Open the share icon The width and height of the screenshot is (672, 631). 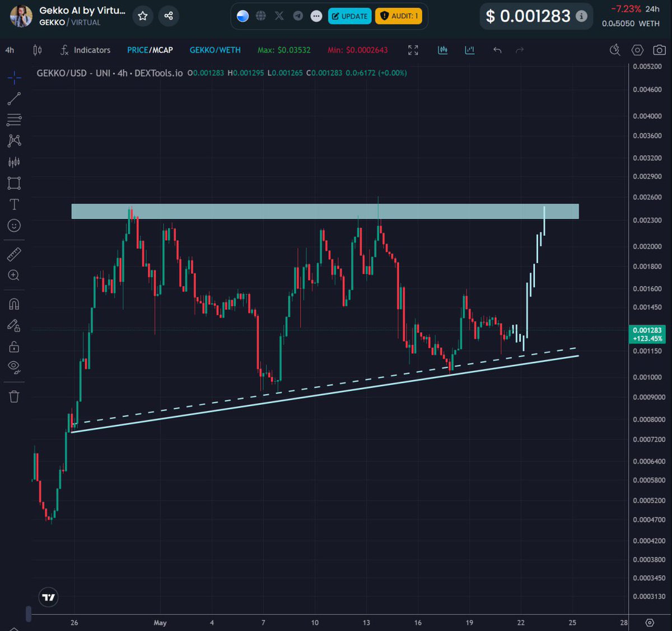click(169, 16)
